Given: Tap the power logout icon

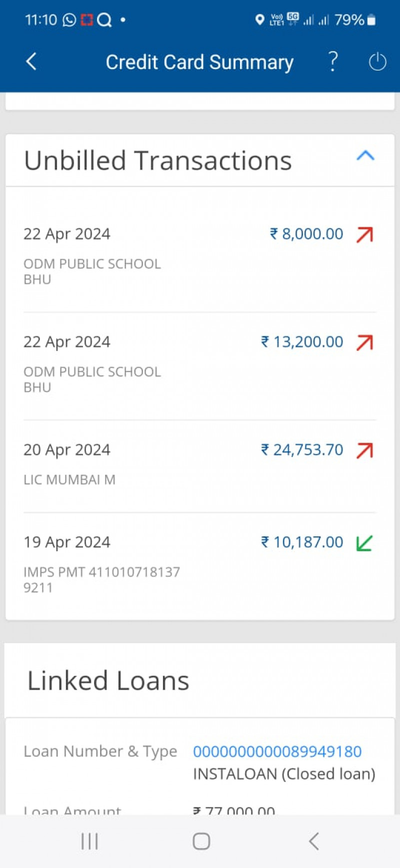Looking at the screenshot, I should [x=377, y=62].
